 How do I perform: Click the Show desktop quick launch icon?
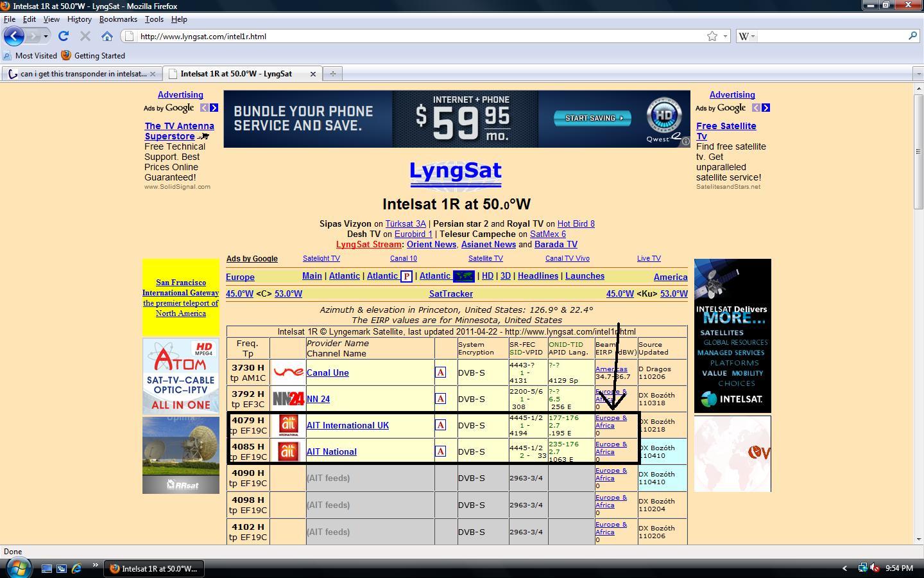pyautogui.click(x=46, y=568)
